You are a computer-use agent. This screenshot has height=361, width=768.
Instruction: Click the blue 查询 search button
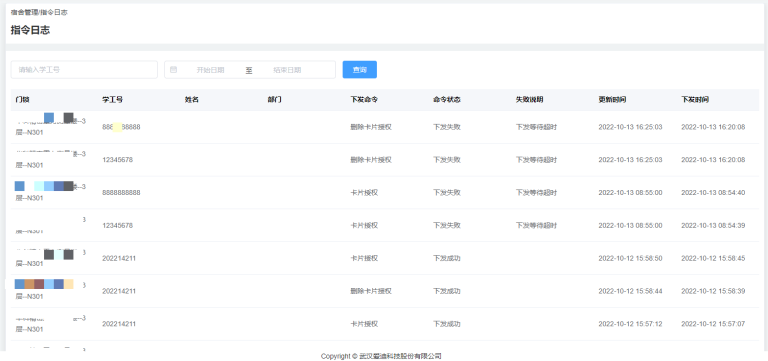(x=360, y=70)
